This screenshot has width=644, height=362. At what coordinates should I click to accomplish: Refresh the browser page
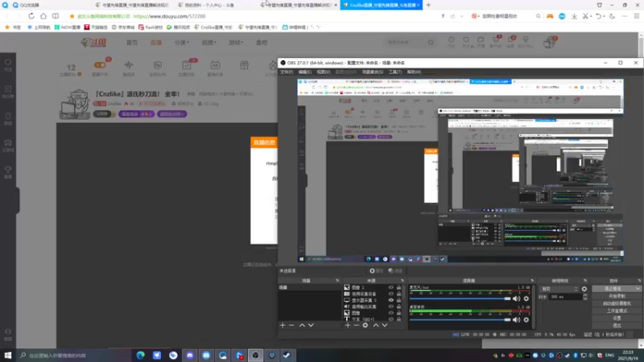click(31, 16)
